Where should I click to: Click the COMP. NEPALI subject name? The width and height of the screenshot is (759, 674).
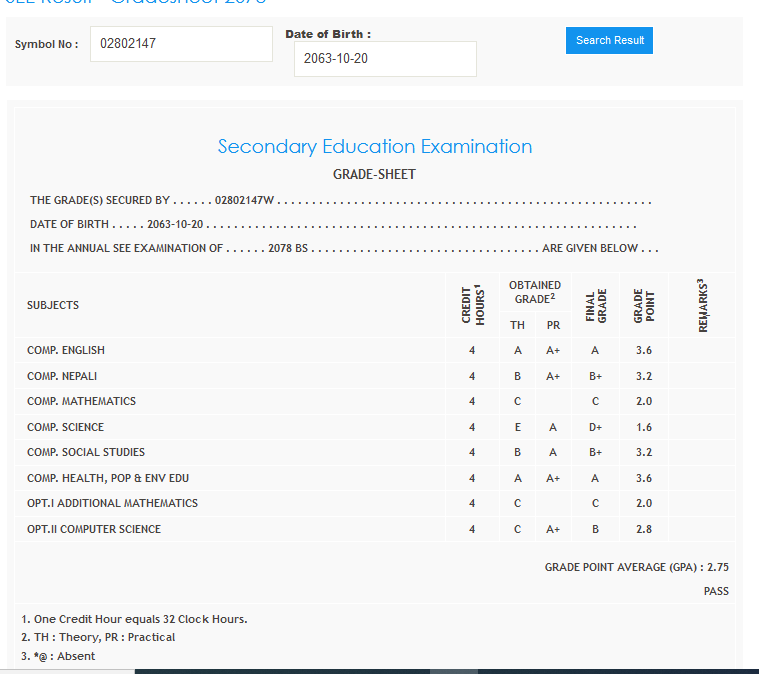[62, 377]
